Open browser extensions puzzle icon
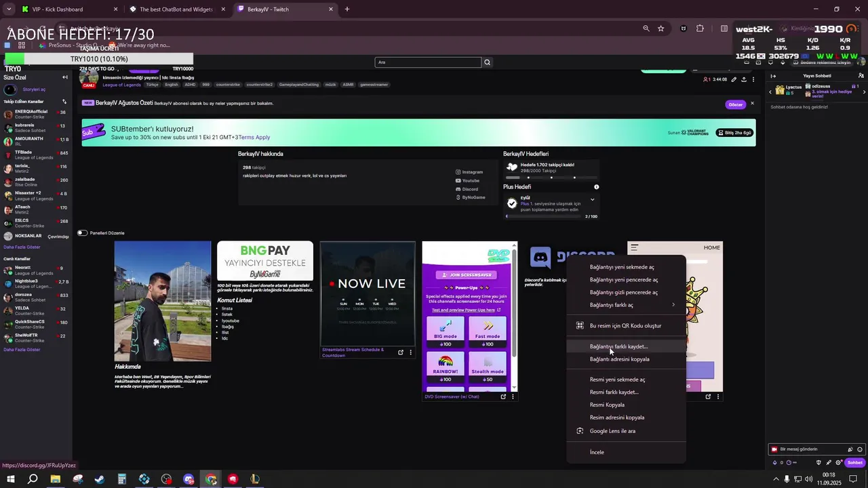 point(700,28)
